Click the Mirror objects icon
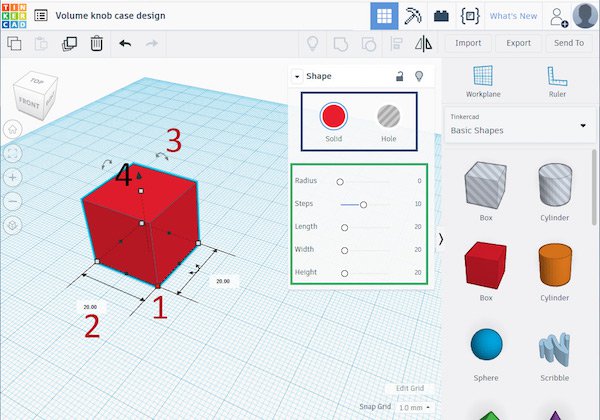The width and height of the screenshot is (600, 420). coord(423,43)
